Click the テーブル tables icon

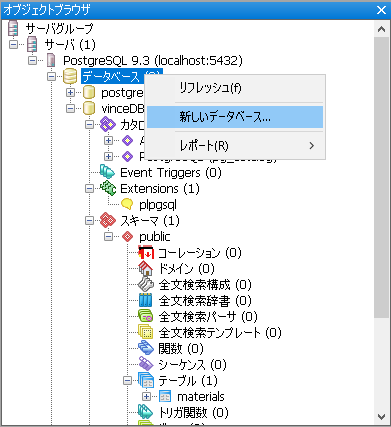(146, 380)
